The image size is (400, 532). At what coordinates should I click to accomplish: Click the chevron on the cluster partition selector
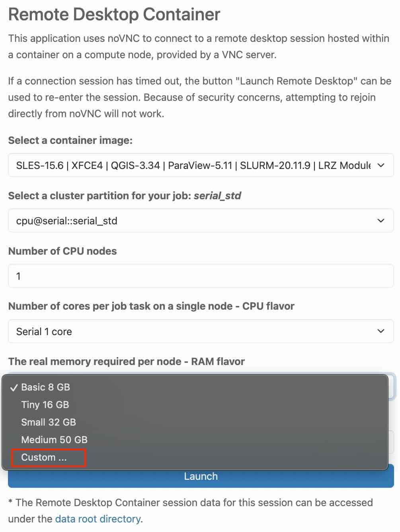[x=380, y=220]
